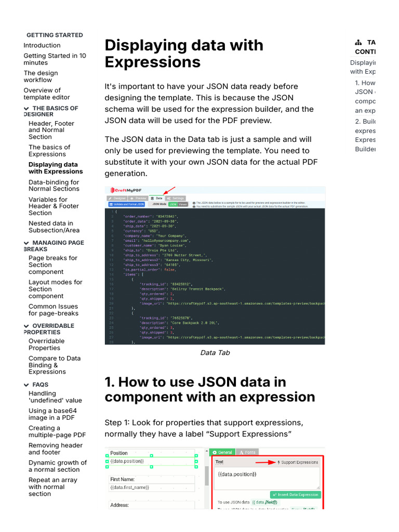Open Using a base64 image in a PDF

tap(52, 414)
